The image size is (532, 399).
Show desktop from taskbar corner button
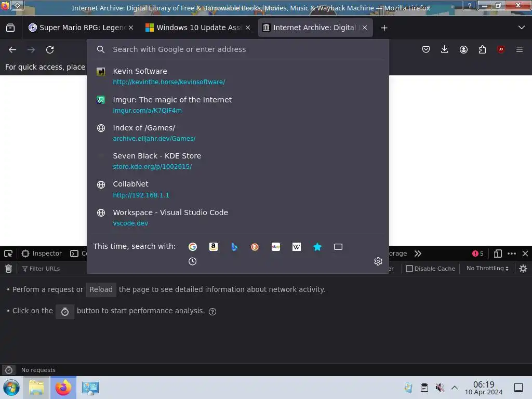pos(518,388)
